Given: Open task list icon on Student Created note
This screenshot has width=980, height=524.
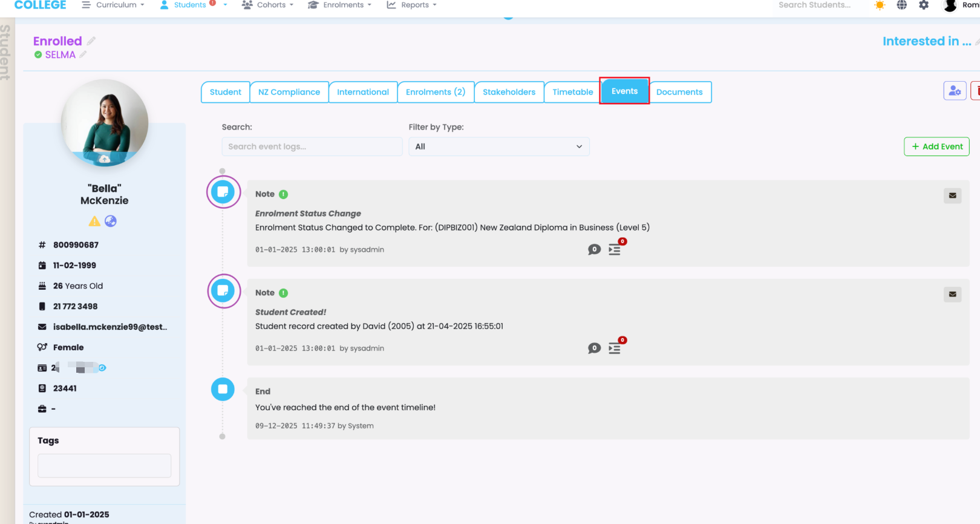Looking at the screenshot, I should (615, 348).
